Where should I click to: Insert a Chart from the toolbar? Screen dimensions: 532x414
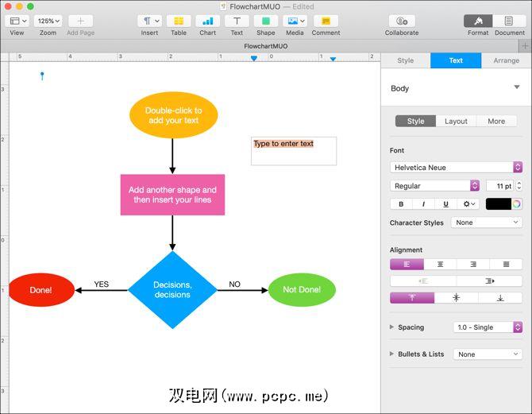point(208,21)
